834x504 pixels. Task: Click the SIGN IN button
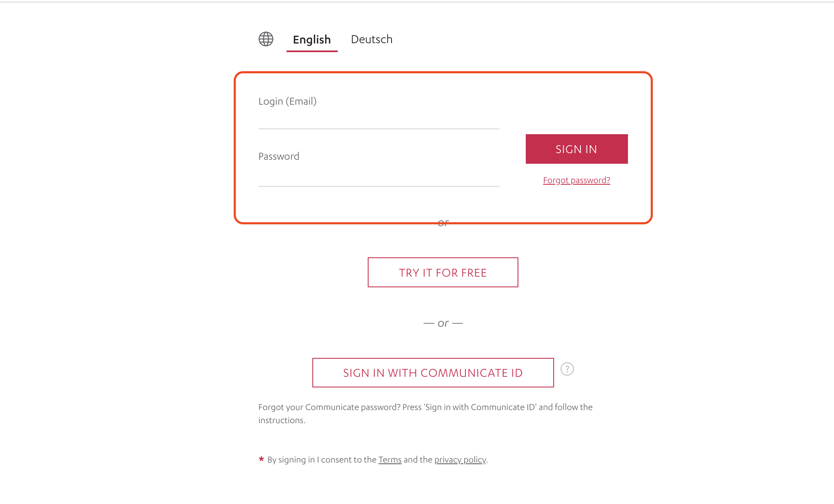point(577,149)
